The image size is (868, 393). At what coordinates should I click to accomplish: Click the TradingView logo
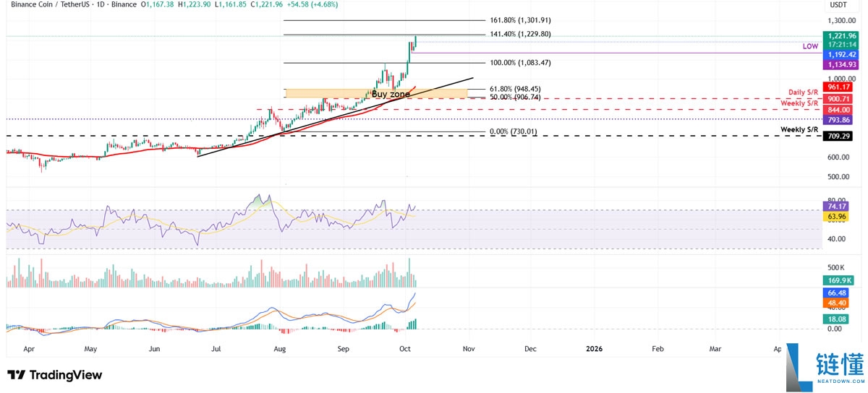54,375
